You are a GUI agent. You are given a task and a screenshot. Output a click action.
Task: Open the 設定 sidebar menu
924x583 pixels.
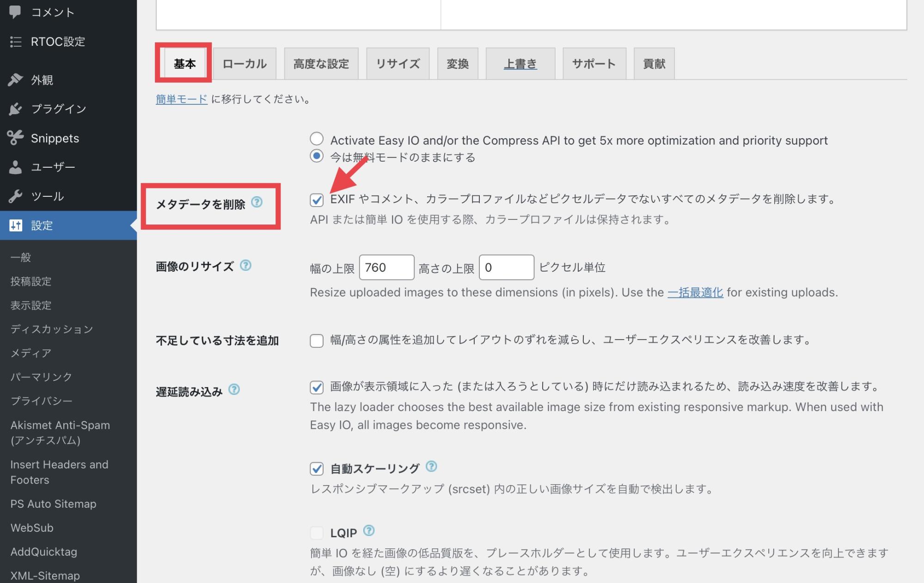pos(68,225)
